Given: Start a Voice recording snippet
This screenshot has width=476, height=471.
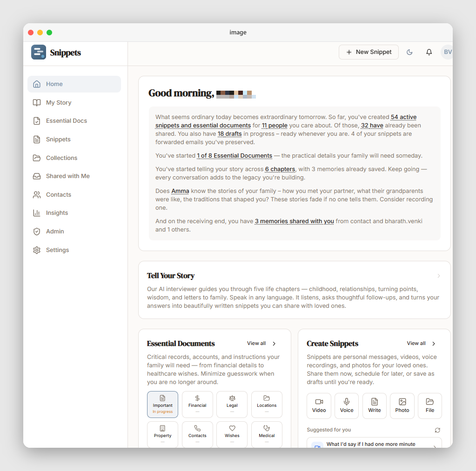Looking at the screenshot, I should [346, 405].
